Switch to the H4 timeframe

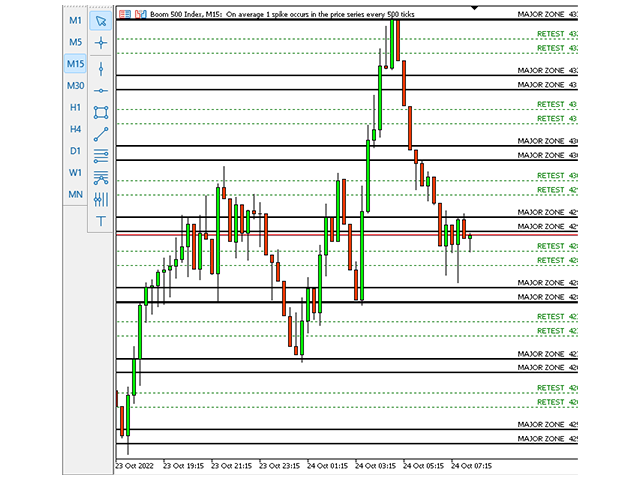tap(75, 129)
